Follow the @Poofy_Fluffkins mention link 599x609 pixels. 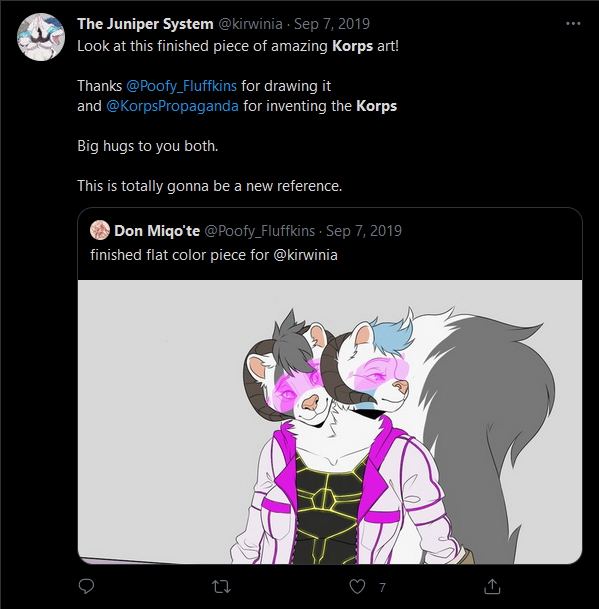181,86
